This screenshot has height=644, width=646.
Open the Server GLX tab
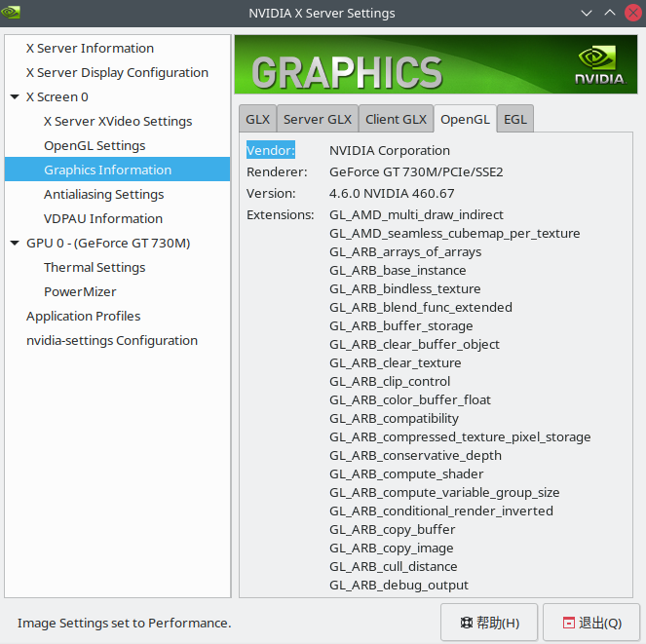pyautogui.click(x=318, y=119)
